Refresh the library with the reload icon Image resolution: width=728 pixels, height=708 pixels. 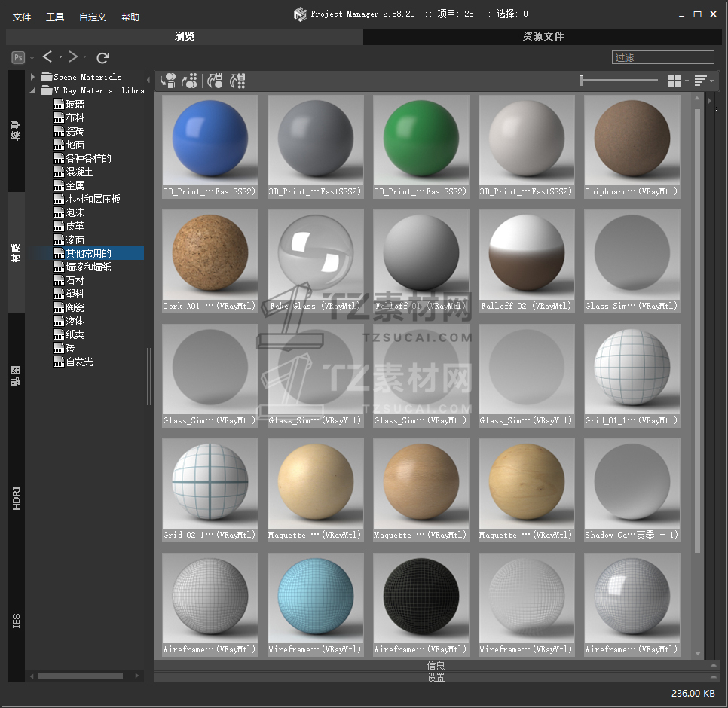pyautogui.click(x=103, y=57)
